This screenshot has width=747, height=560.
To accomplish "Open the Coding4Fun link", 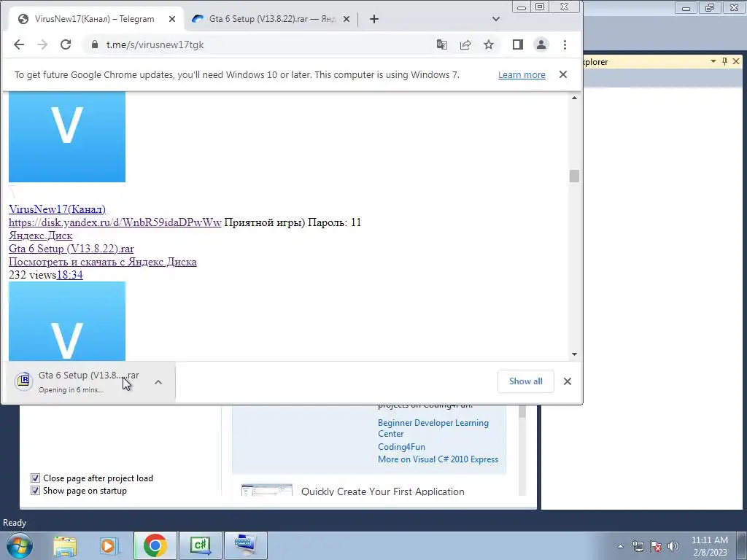I will [401, 447].
